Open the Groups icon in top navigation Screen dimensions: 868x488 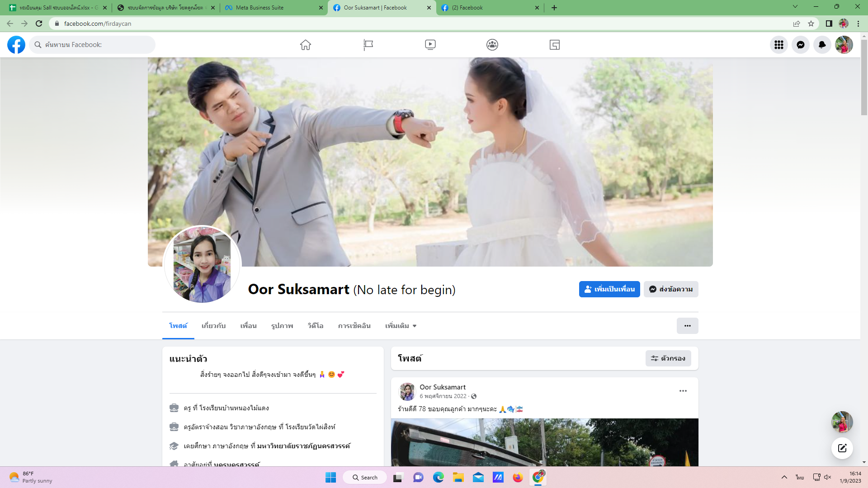492,45
